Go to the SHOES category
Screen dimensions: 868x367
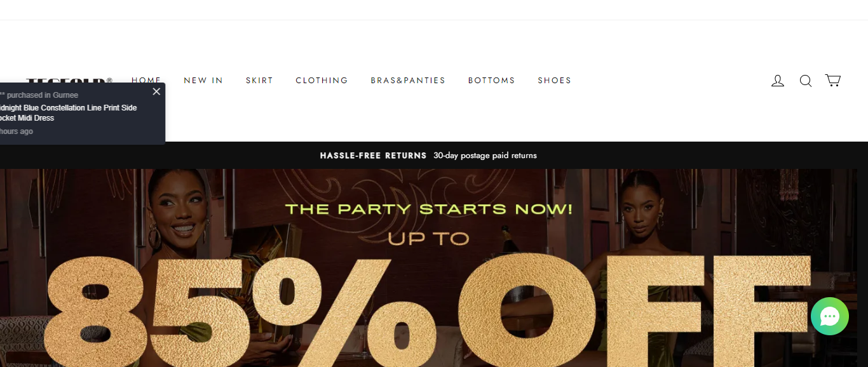click(555, 81)
